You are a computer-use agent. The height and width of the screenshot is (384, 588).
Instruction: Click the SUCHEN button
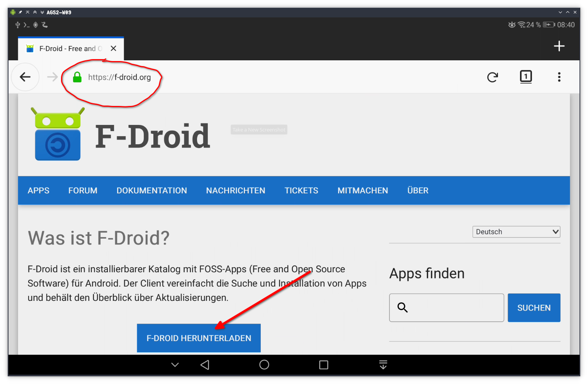[534, 308]
